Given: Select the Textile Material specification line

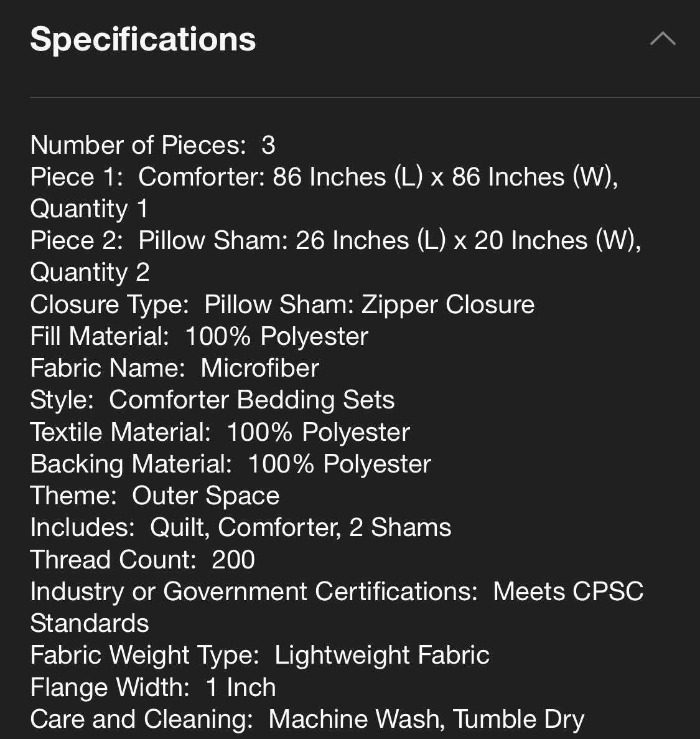Looking at the screenshot, I should 220,432.
